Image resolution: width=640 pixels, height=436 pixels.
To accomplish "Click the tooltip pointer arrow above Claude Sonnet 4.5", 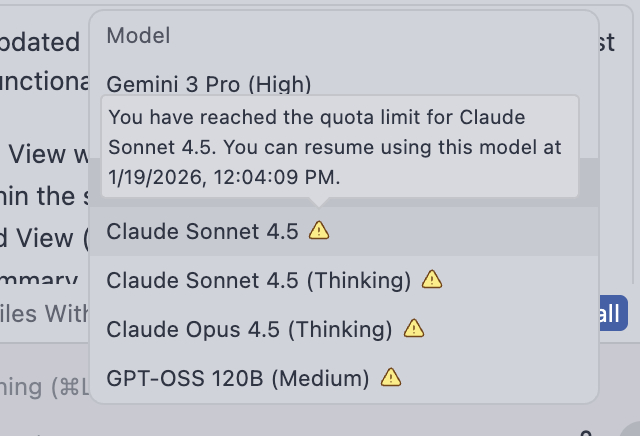I will pyautogui.click(x=318, y=200).
